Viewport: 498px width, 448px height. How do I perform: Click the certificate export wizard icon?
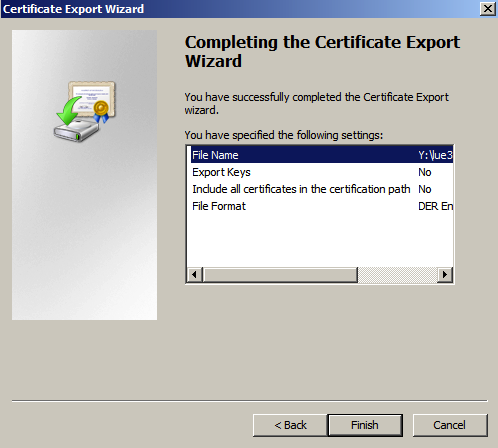tap(85, 111)
